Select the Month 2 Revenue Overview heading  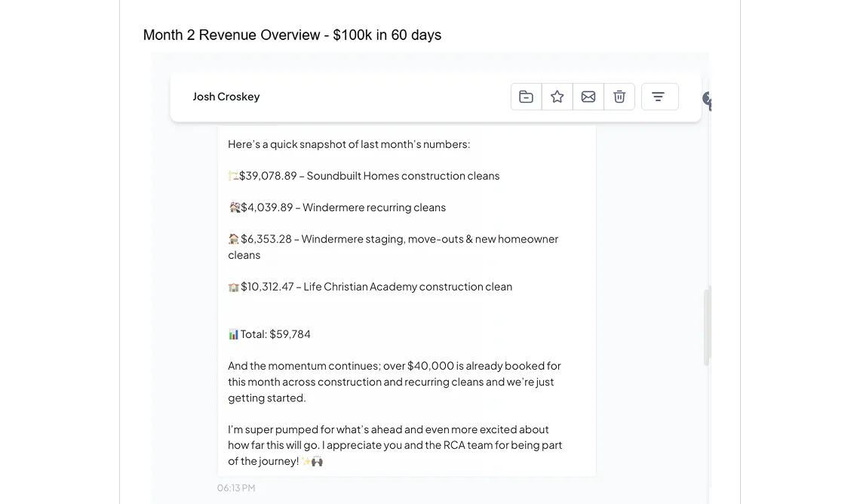[292, 35]
